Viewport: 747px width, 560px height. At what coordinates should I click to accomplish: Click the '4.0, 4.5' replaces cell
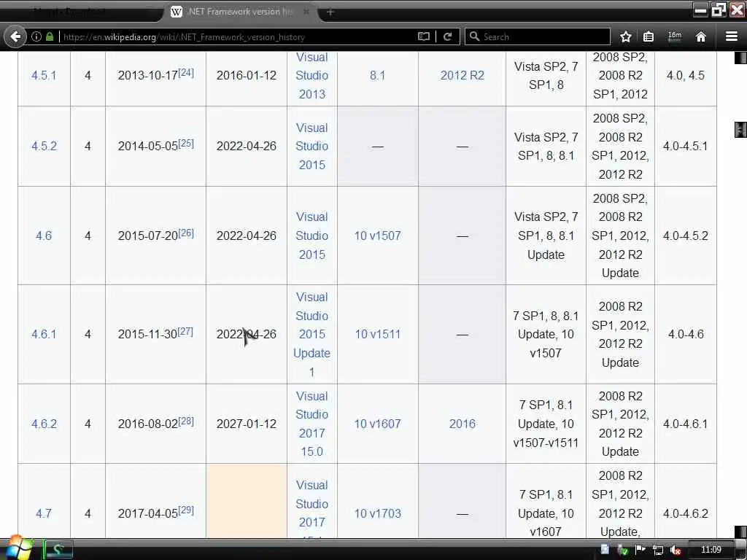coord(686,75)
